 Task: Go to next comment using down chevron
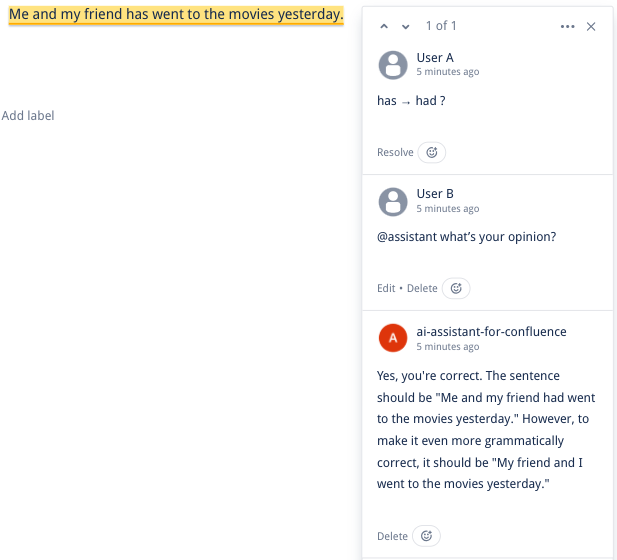coord(405,26)
